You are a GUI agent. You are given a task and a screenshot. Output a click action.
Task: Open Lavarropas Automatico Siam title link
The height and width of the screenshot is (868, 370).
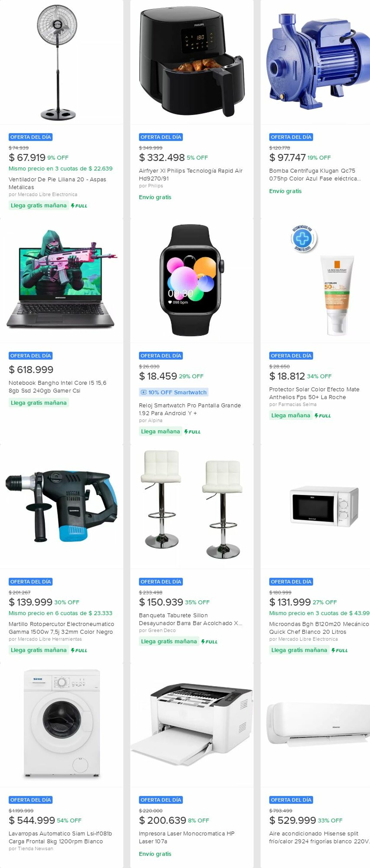click(x=60, y=837)
